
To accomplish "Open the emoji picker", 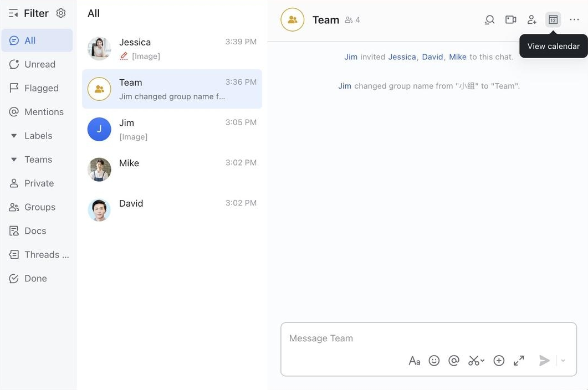I will 434,360.
